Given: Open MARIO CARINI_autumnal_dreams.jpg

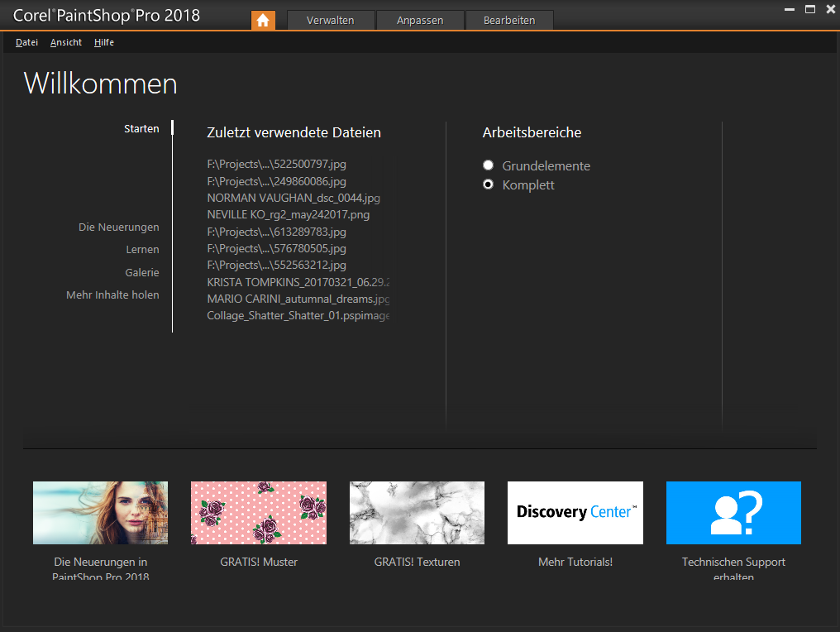Looking at the screenshot, I should click(298, 299).
